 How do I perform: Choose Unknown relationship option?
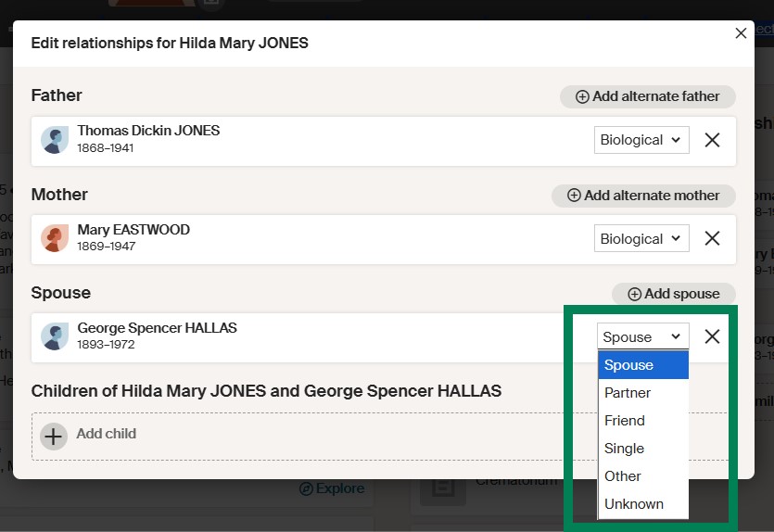[x=634, y=504]
